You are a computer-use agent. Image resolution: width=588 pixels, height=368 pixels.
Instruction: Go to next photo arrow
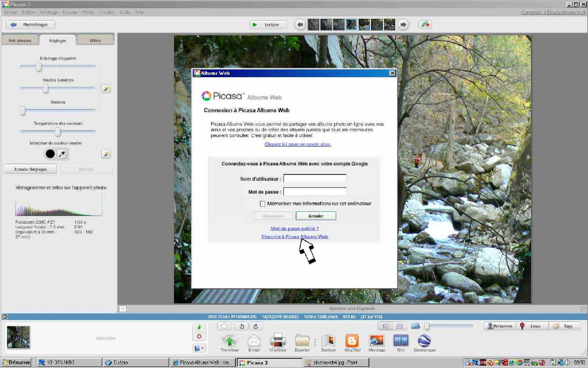(x=403, y=25)
